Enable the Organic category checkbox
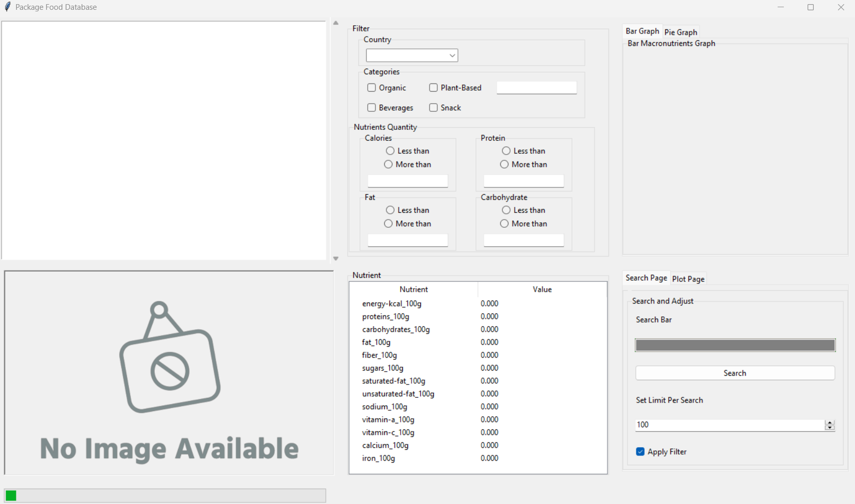The width and height of the screenshot is (855, 504). click(371, 88)
